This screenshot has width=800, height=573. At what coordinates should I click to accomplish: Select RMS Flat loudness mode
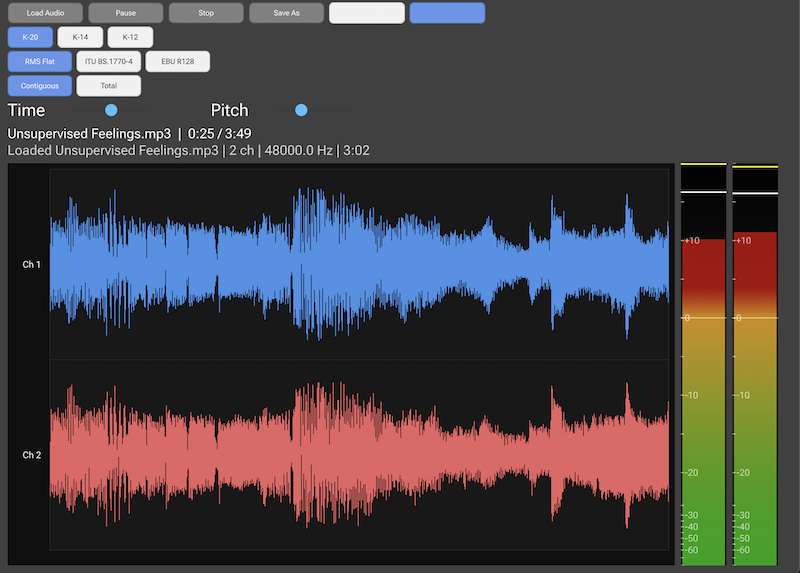pyautogui.click(x=40, y=61)
